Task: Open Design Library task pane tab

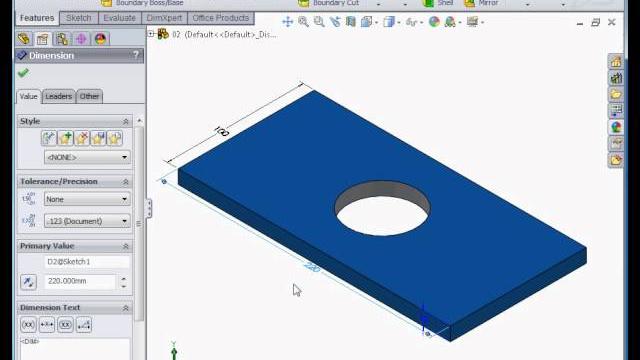Action: tap(616, 78)
